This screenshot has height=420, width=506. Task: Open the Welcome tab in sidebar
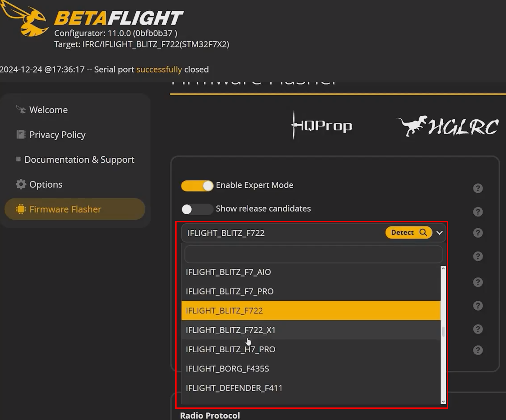pos(48,110)
